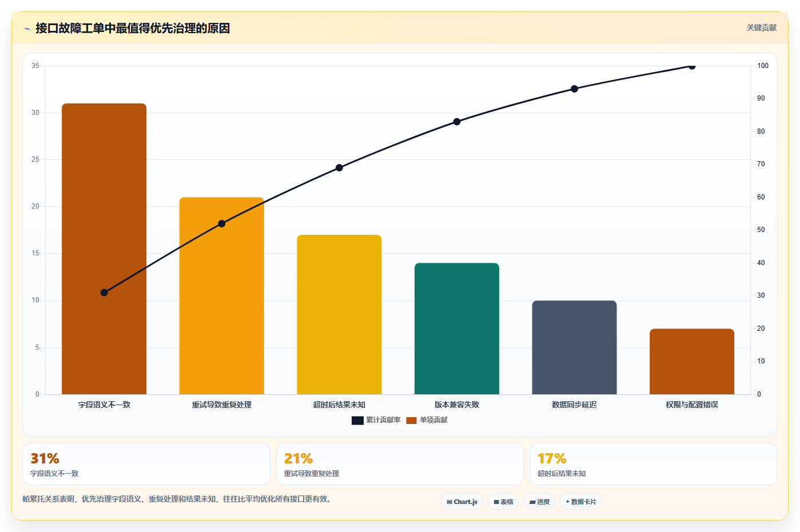
Task: Select the 字段语义不一致 bar
Action: [x=104, y=249]
